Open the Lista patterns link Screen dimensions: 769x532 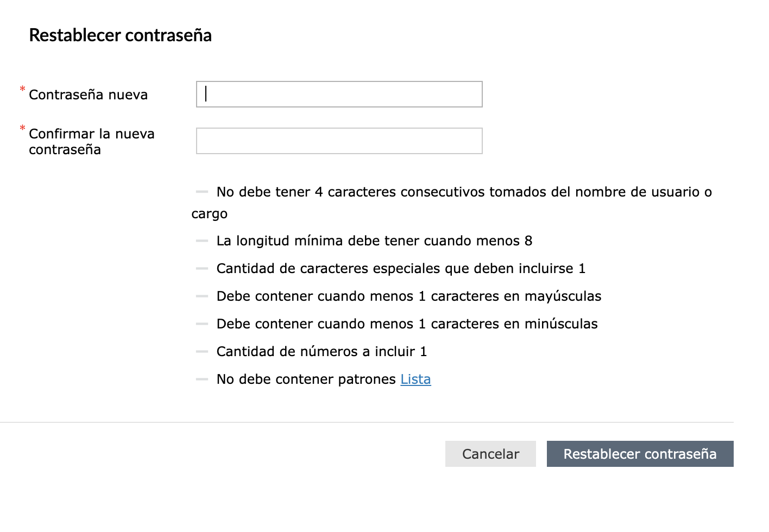pos(415,379)
